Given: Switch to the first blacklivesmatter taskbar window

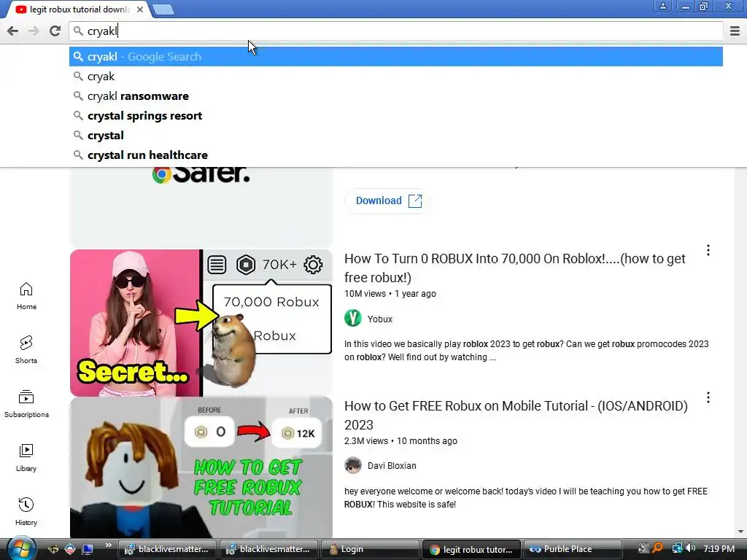Looking at the screenshot, I should pyautogui.click(x=167, y=549).
